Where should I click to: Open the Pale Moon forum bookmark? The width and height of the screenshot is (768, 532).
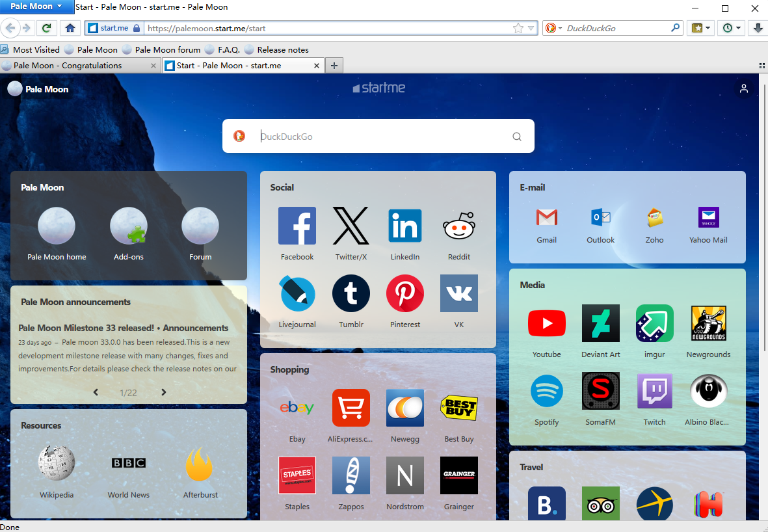point(161,49)
